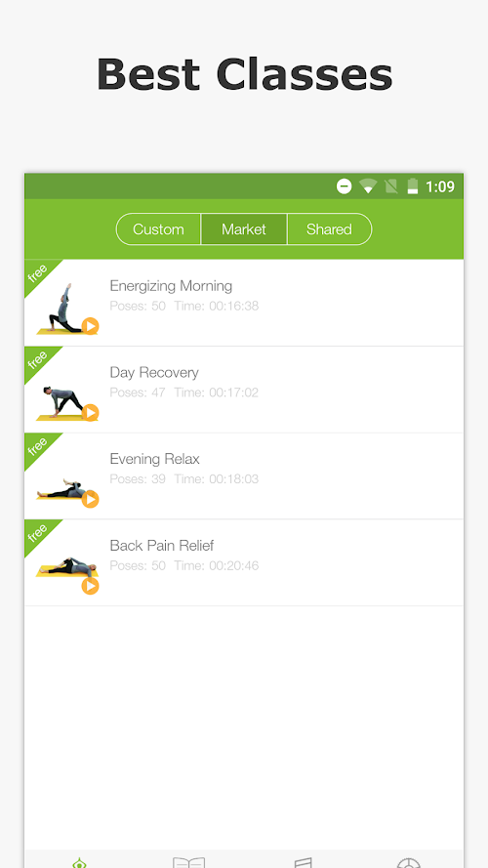Play the Evening Relax class
The width and height of the screenshot is (488, 868).
coord(90,499)
